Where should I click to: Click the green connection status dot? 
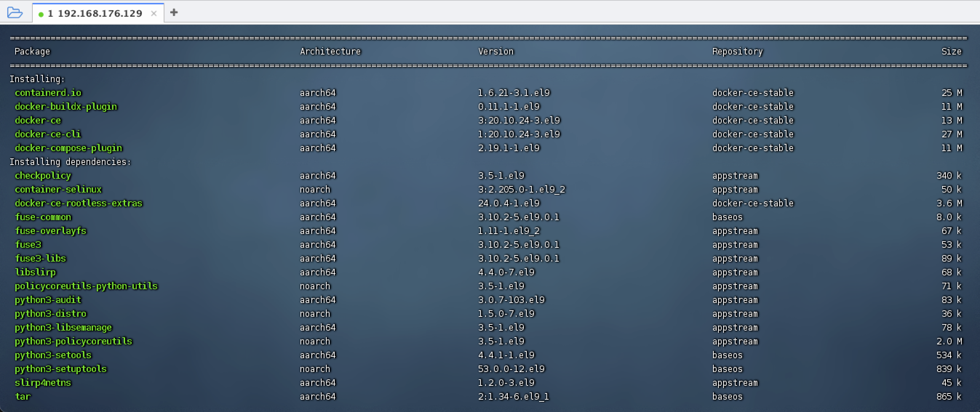pyautogui.click(x=41, y=15)
